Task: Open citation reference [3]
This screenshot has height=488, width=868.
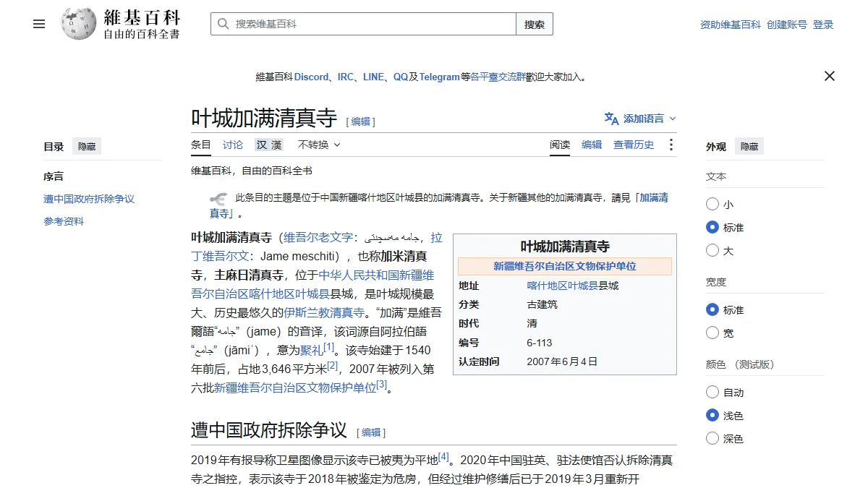Action: pos(382,385)
